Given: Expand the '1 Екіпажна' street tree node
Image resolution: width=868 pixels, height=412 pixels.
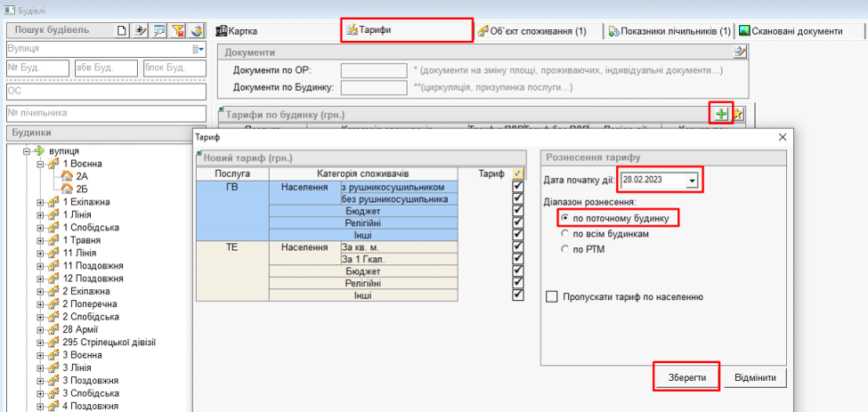Looking at the screenshot, I should tap(40, 202).
